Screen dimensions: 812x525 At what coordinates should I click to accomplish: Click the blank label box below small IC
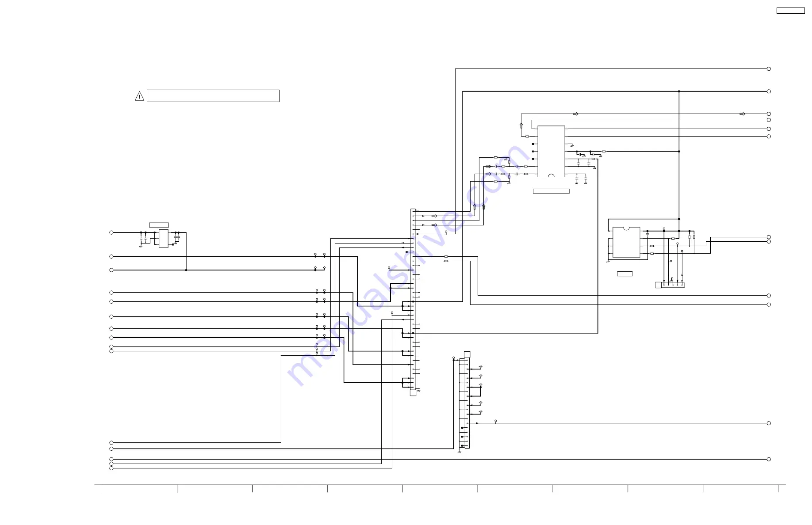coord(625,274)
